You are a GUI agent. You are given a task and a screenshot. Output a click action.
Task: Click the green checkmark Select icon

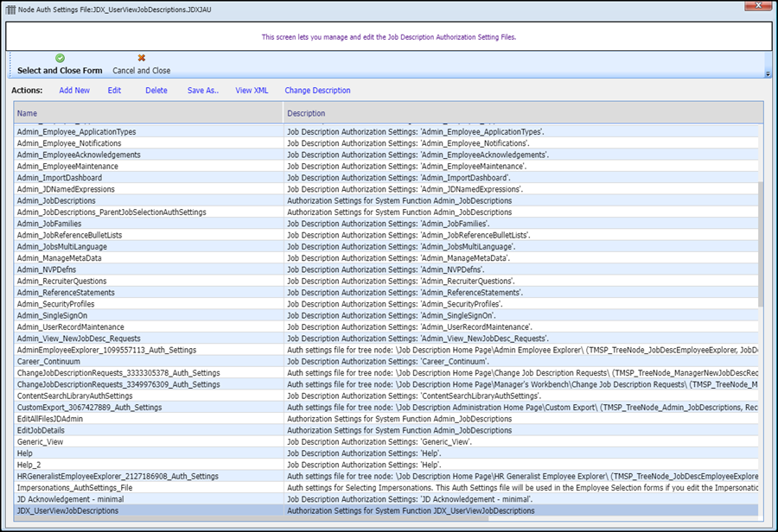(60, 58)
